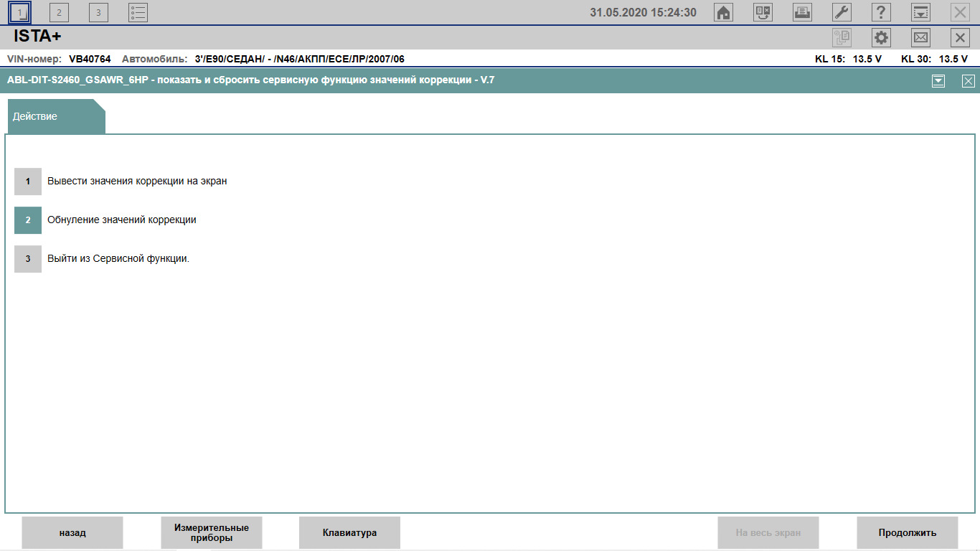This screenshot has height=551, width=980.
Task: Open the help question mark icon
Action: [881, 12]
